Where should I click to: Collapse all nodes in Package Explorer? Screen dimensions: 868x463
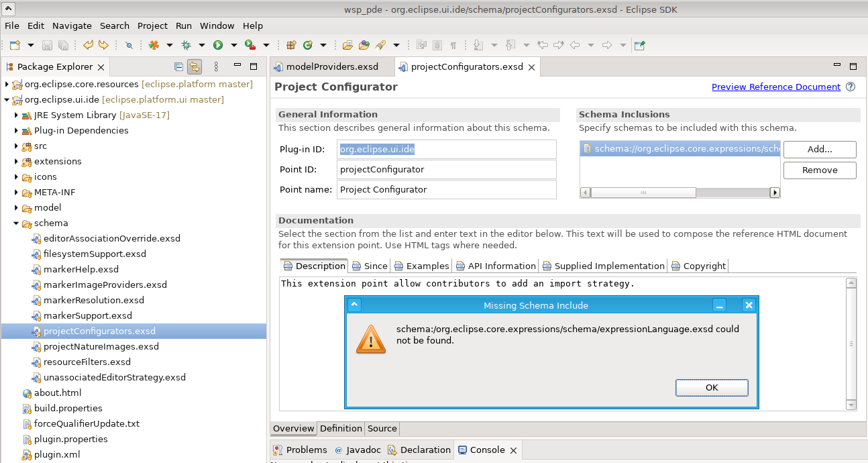tap(178, 66)
